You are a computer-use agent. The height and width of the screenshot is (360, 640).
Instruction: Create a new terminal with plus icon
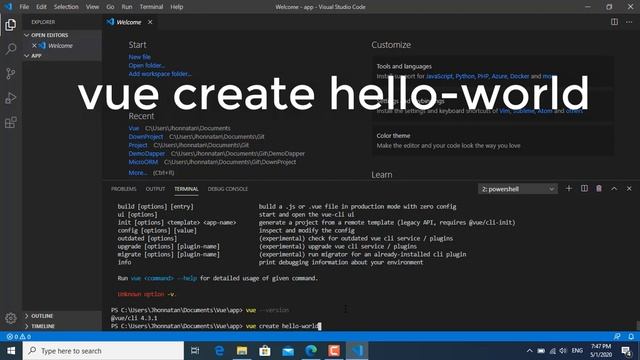click(569, 189)
